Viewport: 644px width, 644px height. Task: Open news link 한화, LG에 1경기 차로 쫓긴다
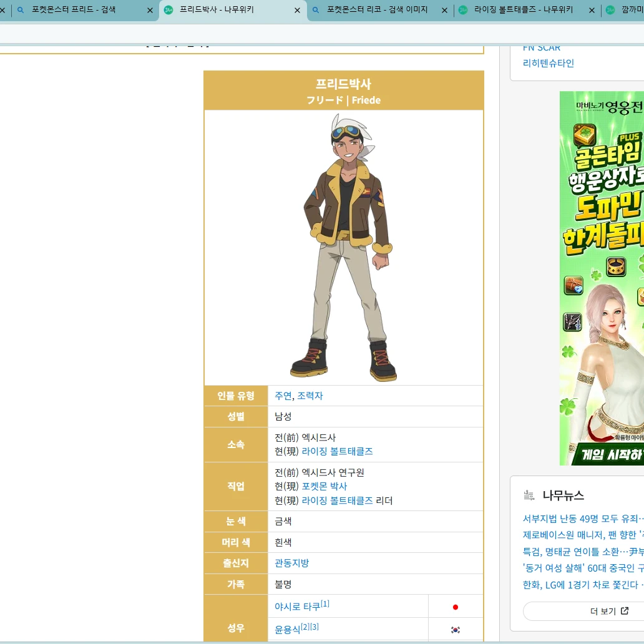pos(583,585)
